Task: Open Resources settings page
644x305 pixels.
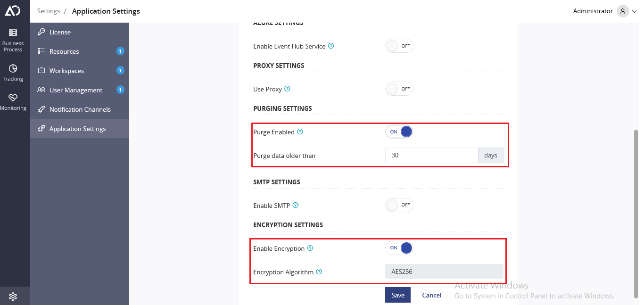Action: [80, 51]
